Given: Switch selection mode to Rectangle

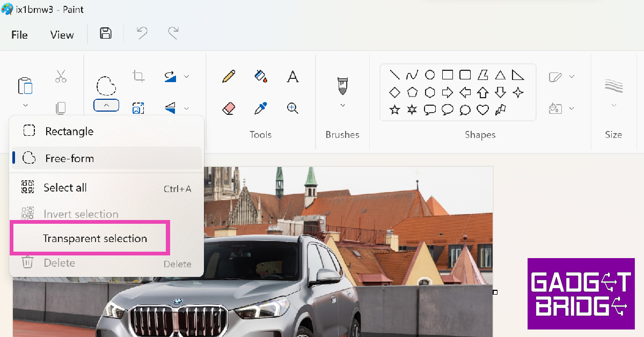Looking at the screenshot, I should point(70,130).
